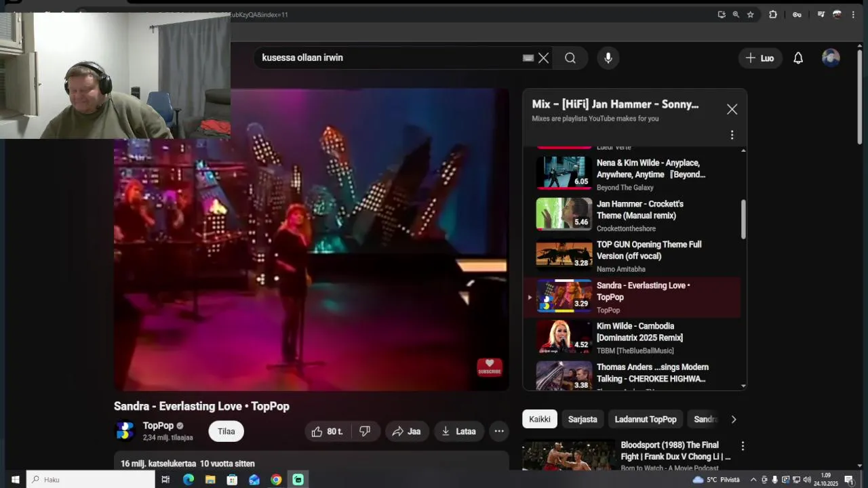
Task: Click the Luo create button
Action: [x=760, y=58]
